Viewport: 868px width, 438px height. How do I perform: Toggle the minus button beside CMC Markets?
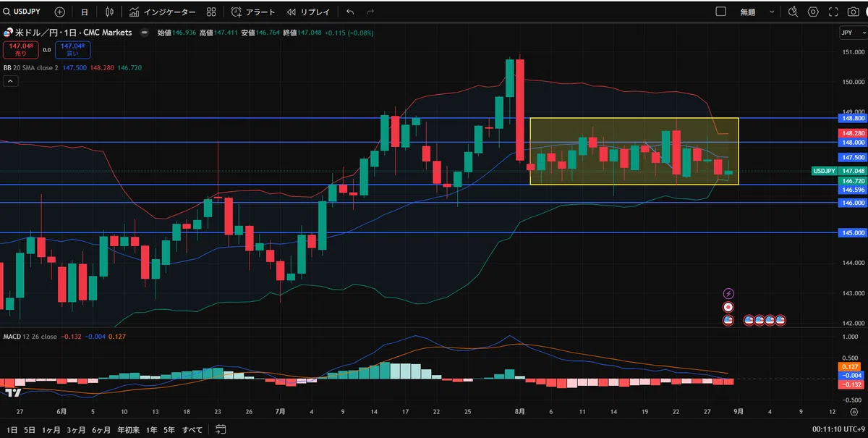coord(144,33)
